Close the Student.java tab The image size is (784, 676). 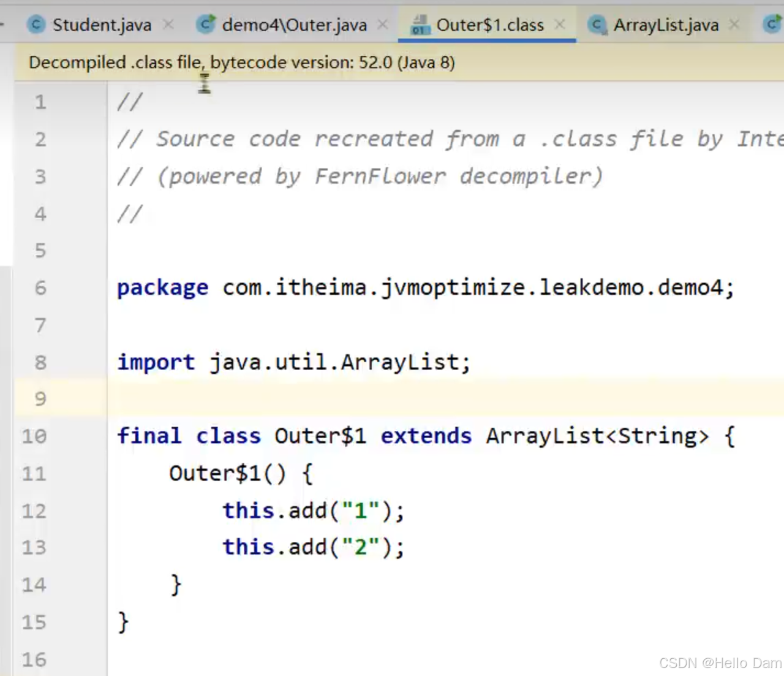coord(168,25)
